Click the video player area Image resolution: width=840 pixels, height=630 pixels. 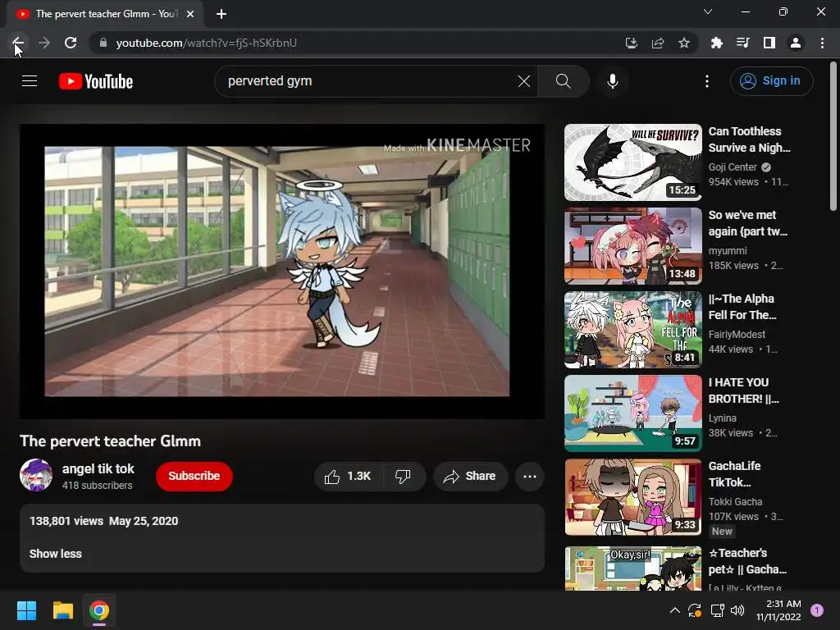(x=282, y=271)
